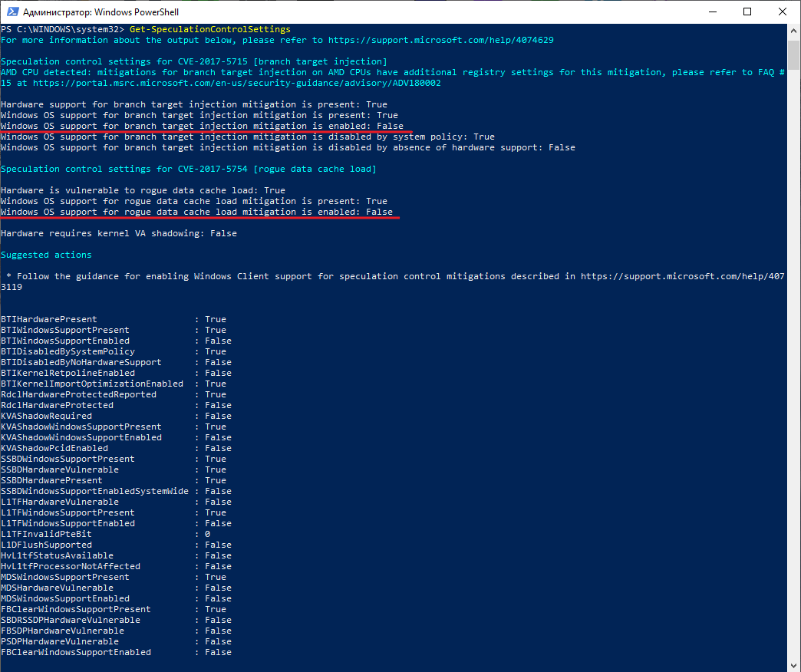
Task: Click the PSDPHardwareVulnerable row
Action: coord(116,641)
